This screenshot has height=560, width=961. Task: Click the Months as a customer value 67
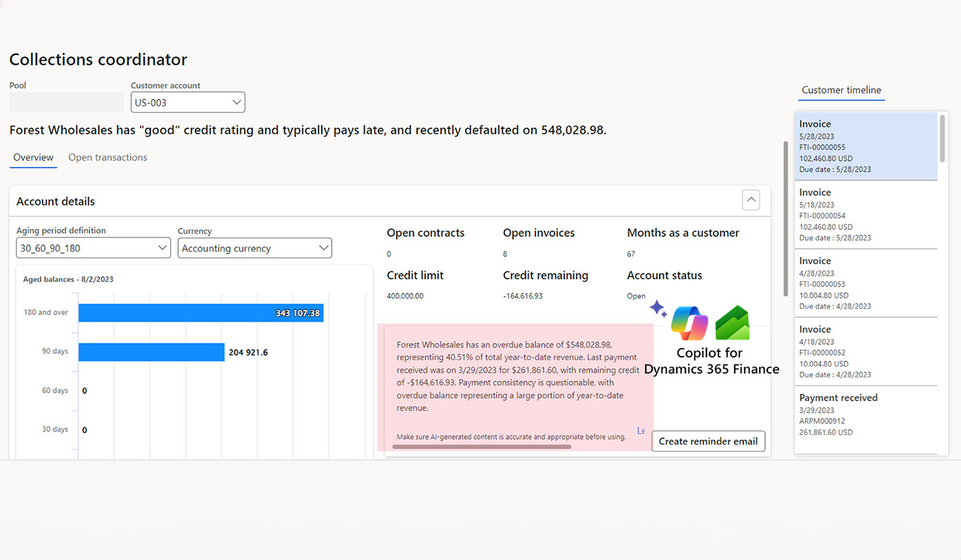pyautogui.click(x=632, y=254)
